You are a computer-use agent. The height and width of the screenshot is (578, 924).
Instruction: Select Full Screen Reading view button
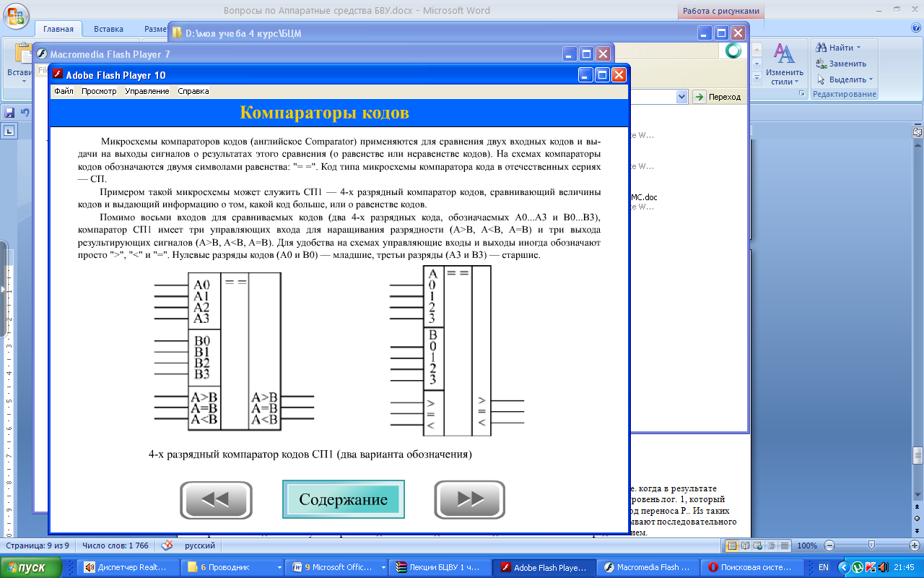point(744,545)
